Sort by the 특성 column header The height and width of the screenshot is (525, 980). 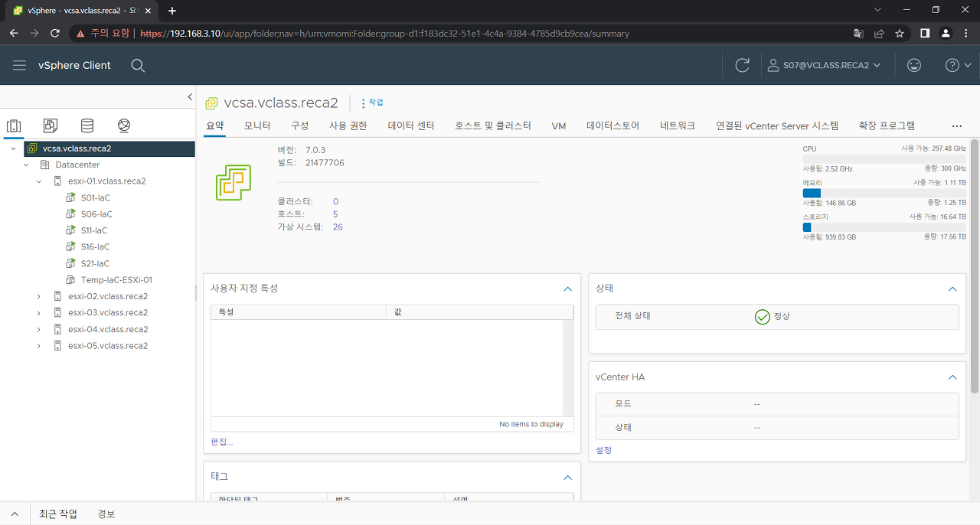click(299, 312)
